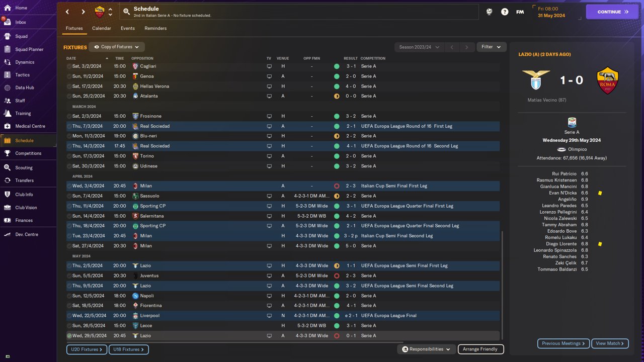
Task: Toggle the check circle for Sun, 17/3/2024 fixture
Action: (x=69, y=156)
